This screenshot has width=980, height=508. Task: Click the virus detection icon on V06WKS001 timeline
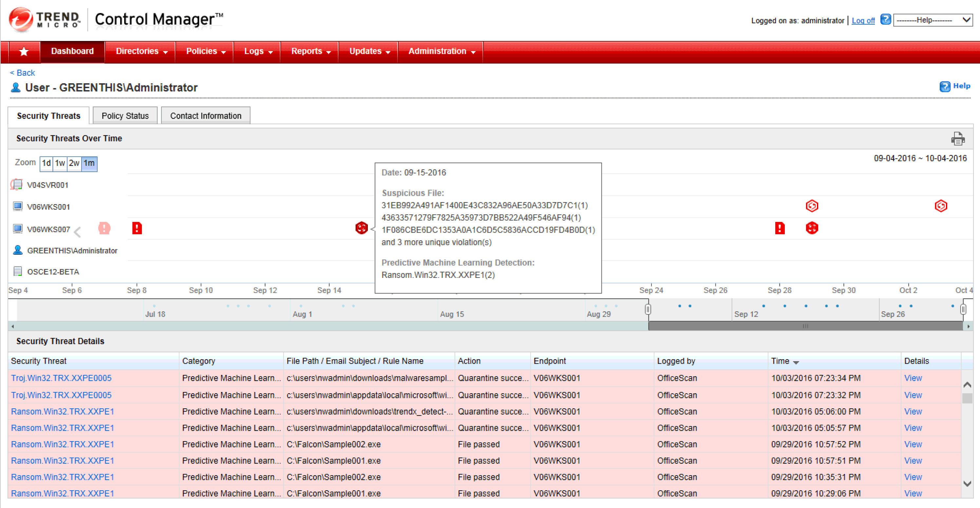812,205
